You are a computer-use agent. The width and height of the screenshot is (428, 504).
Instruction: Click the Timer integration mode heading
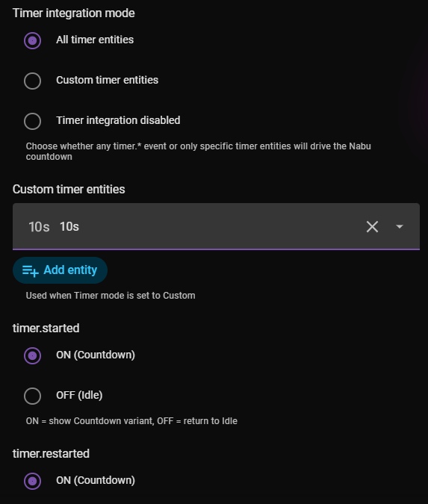point(74,13)
